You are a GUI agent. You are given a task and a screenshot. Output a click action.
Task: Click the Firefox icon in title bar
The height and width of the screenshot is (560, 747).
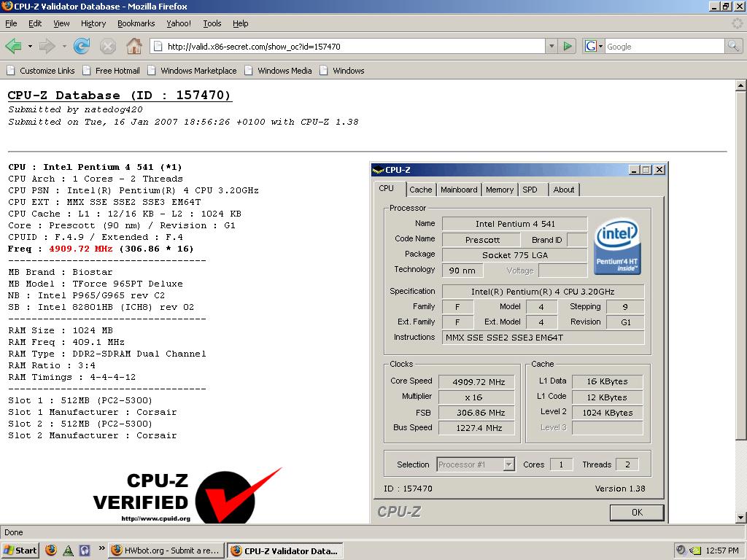(7, 6)
